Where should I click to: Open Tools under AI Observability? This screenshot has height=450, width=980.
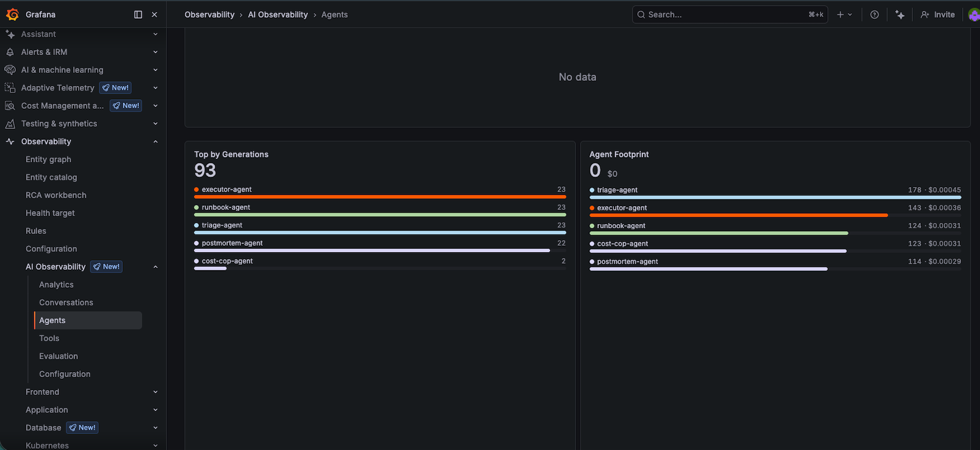(49, 338)
